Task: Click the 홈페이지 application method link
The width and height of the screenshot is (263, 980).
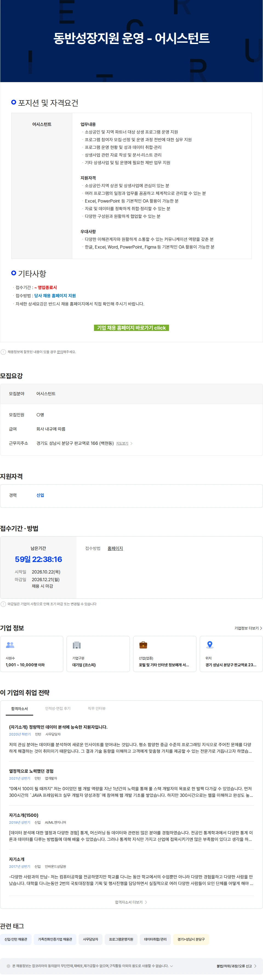Action: (x=115, y=548)
